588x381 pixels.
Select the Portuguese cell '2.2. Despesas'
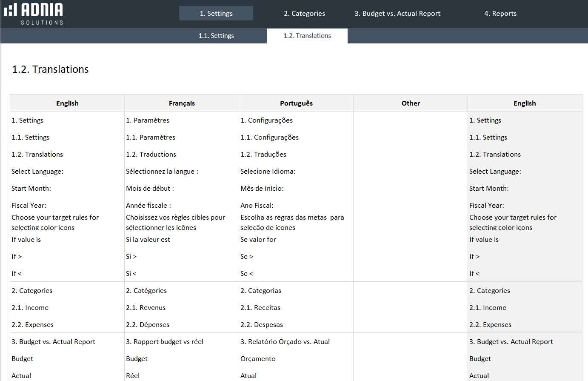262,324
